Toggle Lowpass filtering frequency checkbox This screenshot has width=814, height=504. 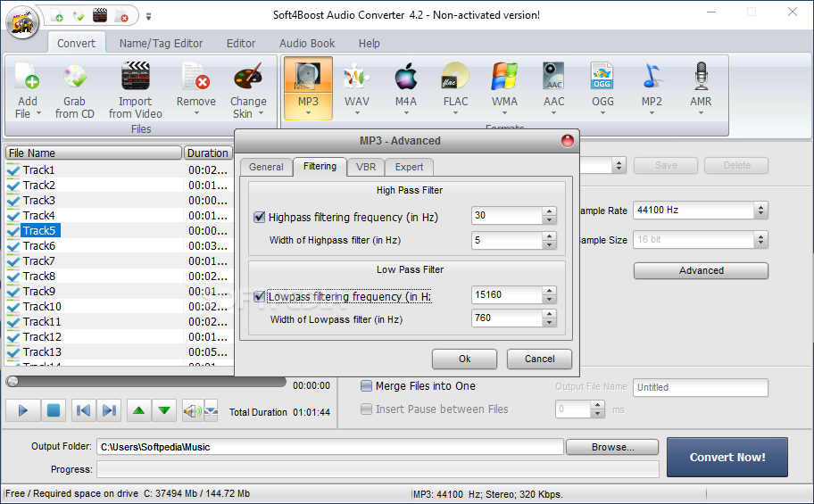coord(259,296)
